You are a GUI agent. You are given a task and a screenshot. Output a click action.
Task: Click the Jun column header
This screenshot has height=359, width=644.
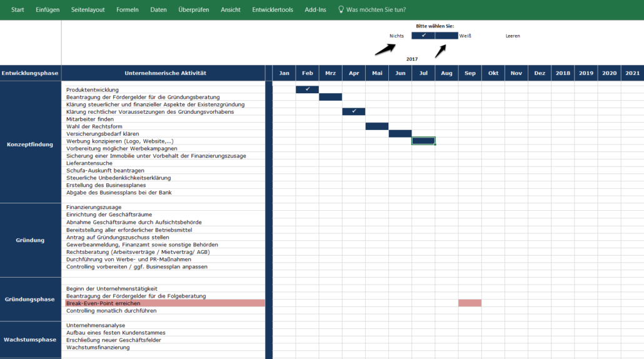tap(400, 73)
